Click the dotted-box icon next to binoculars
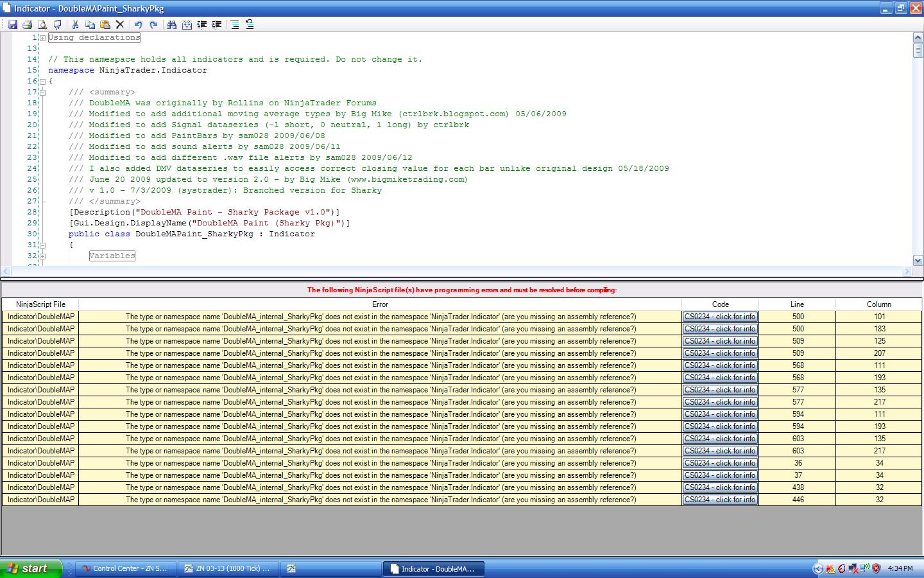Screen dimensions: 924x578 tap(187, 24)
